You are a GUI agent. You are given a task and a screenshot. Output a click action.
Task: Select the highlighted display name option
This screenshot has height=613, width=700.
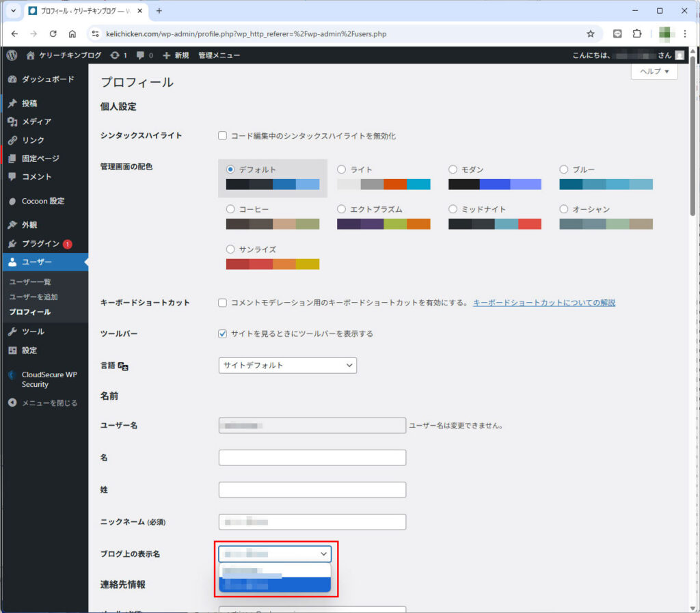coord(275,584)
